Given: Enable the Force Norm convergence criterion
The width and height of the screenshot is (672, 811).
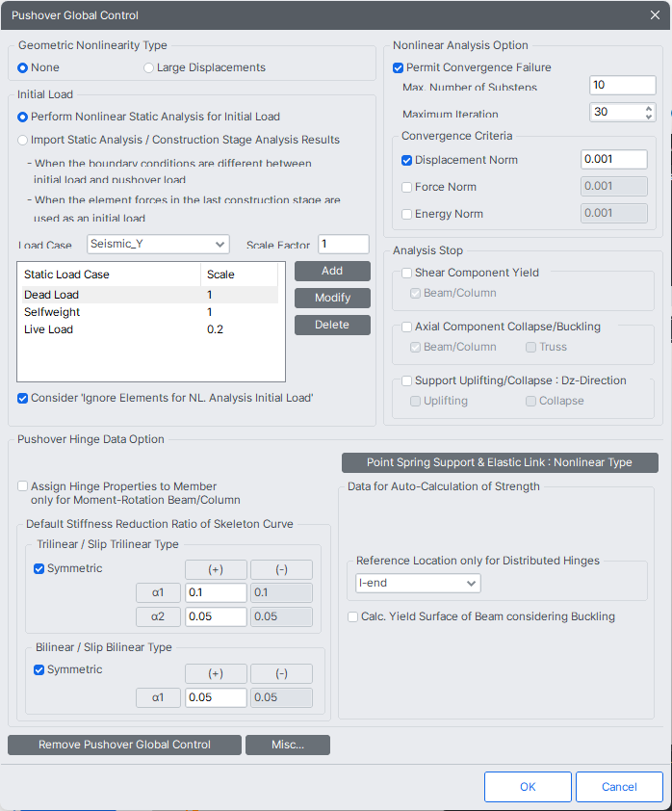Looking at the screenshot, I should [x=406, y=187].
